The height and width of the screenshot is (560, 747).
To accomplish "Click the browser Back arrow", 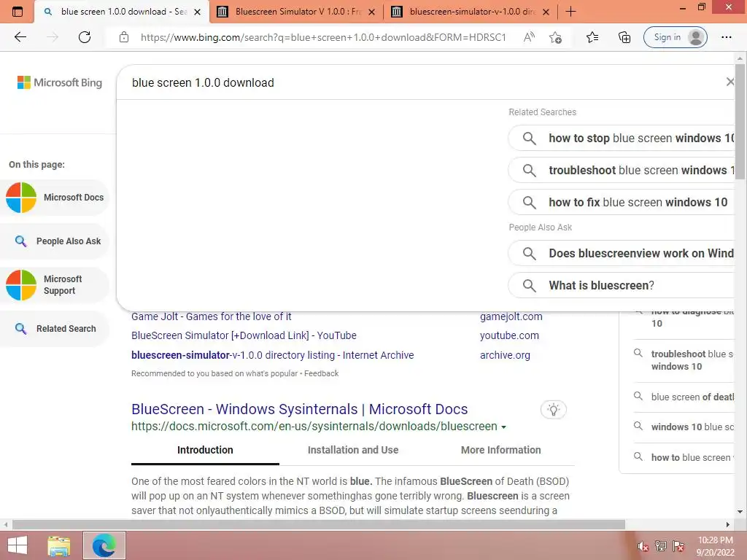I will 20,37.
